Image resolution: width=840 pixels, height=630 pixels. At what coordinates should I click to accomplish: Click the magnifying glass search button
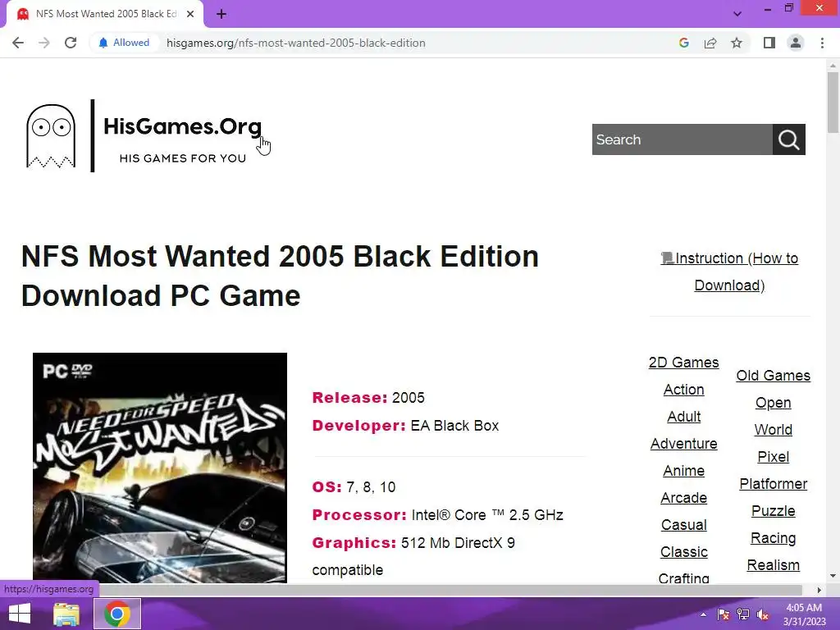pos(788,139)
